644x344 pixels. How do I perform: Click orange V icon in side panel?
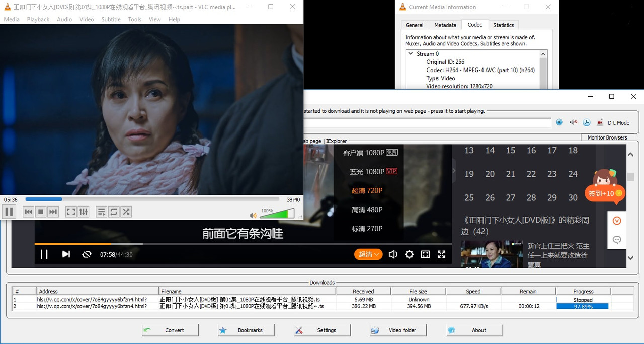point(617,221)
